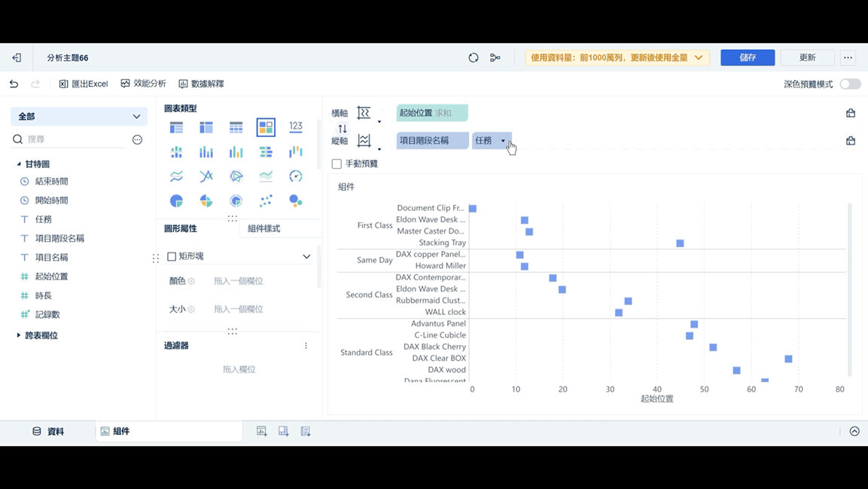Select the scatter plot chart type icon
Screen dimensions: 868x489
(x=266, y=200)
